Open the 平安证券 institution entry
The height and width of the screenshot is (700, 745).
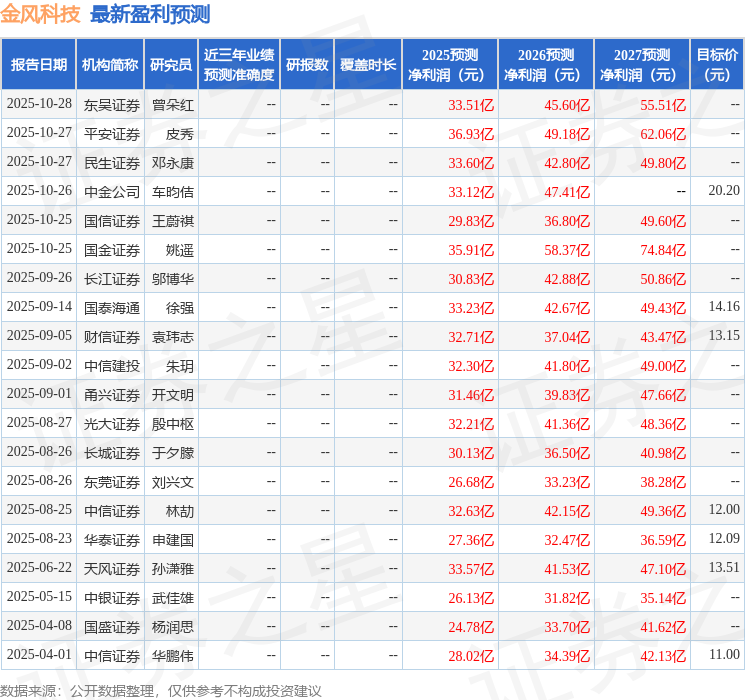(112, 133)
